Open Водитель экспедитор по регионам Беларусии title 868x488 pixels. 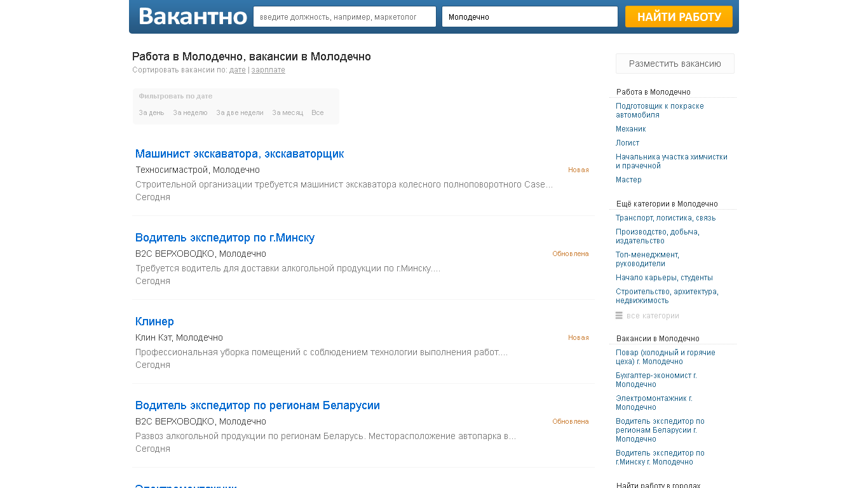[257, 405]
